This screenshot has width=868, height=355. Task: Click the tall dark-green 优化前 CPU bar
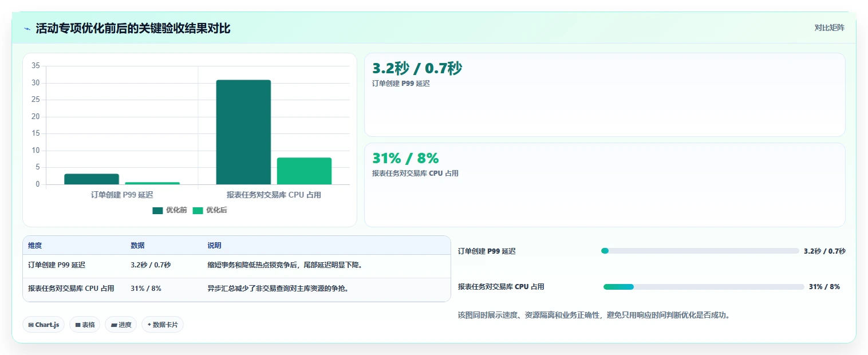(243, 132)
